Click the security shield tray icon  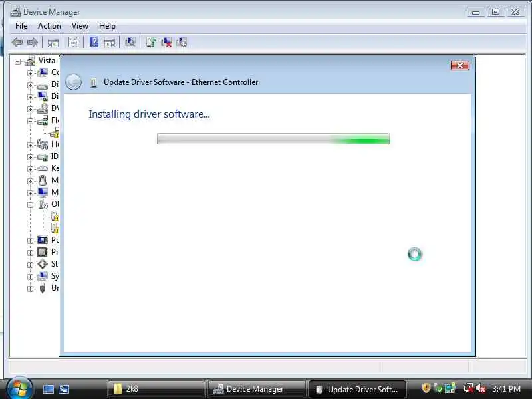pyautogui.click(x=426, y=388)
